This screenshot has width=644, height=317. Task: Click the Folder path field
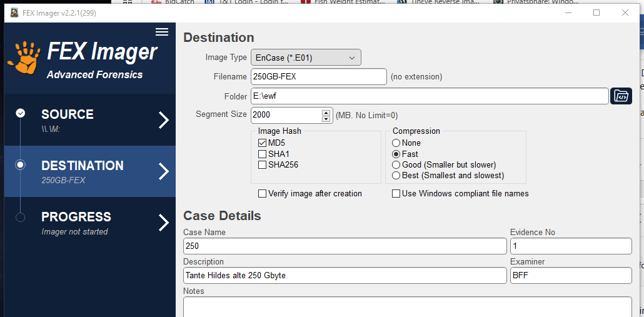430,96
